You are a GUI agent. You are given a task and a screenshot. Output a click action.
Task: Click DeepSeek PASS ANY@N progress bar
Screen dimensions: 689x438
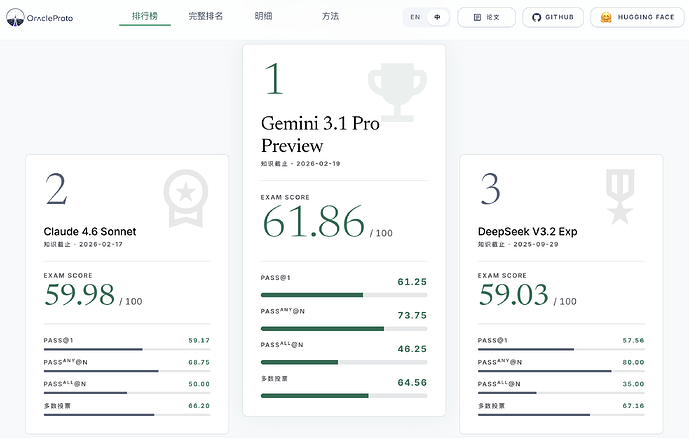click(x=561, y=371)
